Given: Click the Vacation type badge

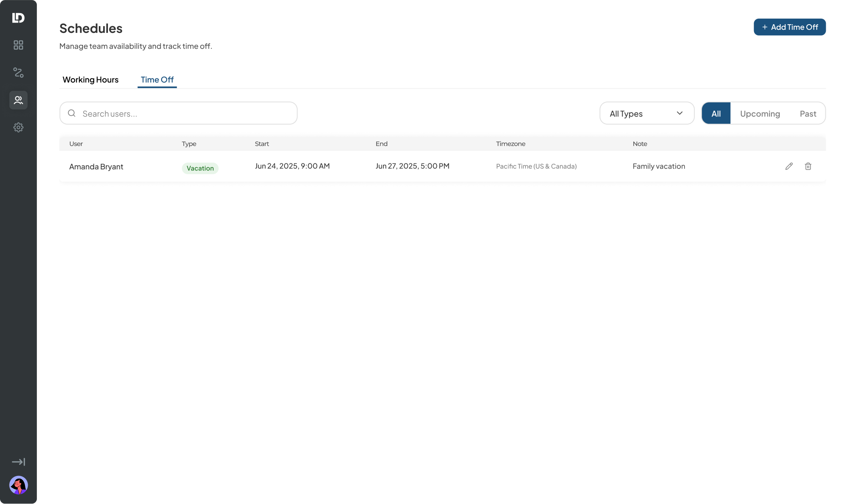Looking at the screenshot, I should [x=200, y=168].
